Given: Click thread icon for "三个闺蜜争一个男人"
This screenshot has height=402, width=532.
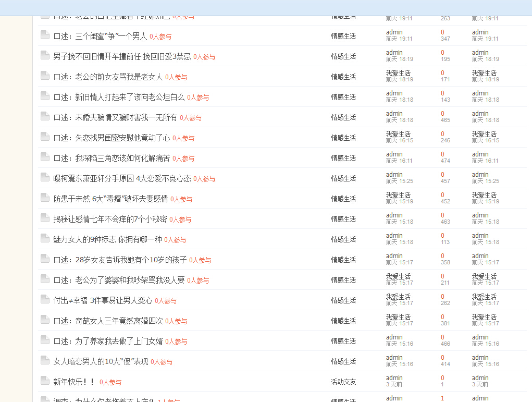Looking at the screenshot, I should (x=44, y=35).
